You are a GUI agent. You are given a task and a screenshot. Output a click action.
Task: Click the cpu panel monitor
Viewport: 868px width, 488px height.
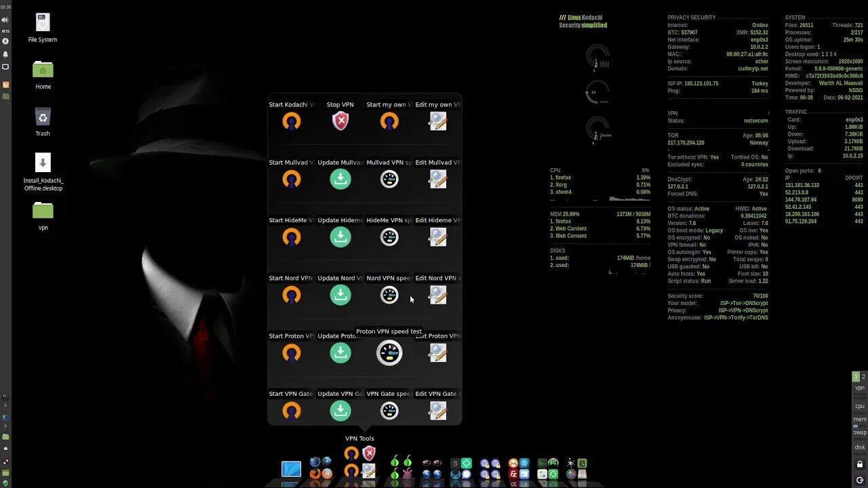coord(860,406)
